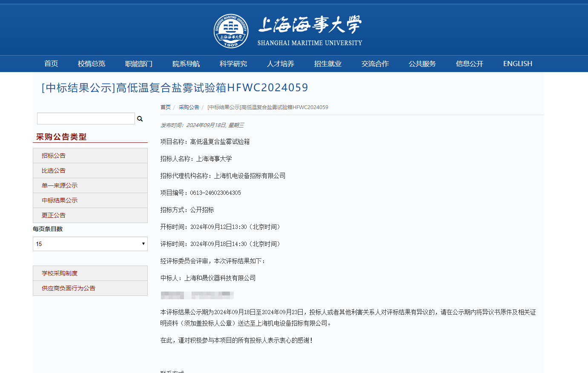This screenshot has width=588, height=373.
Task: Click the 采购公告类型 sidebar heading
Action: tap(61, 137)
